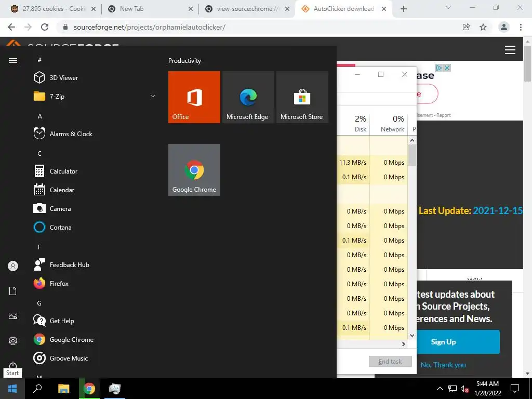Click the Google Chrome pinned tile
This screenshot has height=399, width=532.
pos(194,170)
